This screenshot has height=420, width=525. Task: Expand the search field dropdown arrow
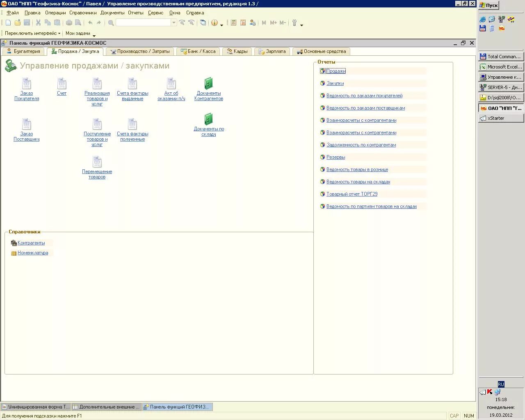tap(174, 23)
